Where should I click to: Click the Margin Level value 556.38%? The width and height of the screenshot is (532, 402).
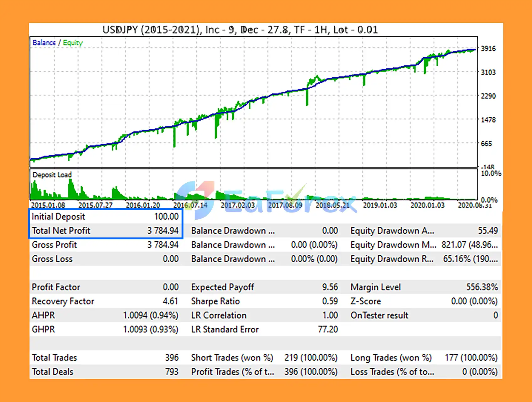coord(482,287)
